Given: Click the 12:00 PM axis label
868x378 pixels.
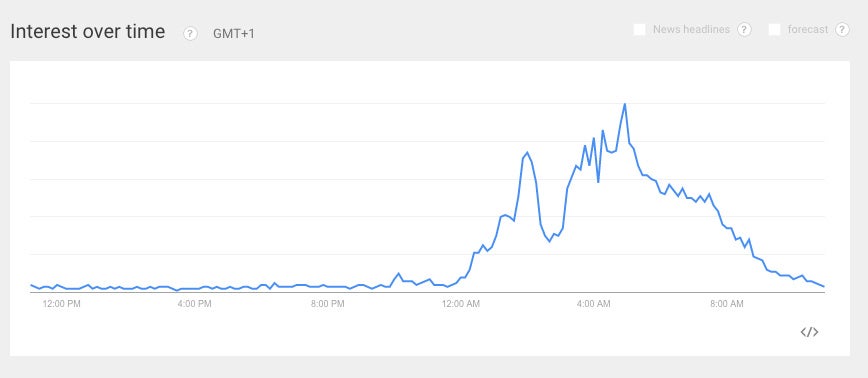Looking at the screenshot, I should pos(61,304).
